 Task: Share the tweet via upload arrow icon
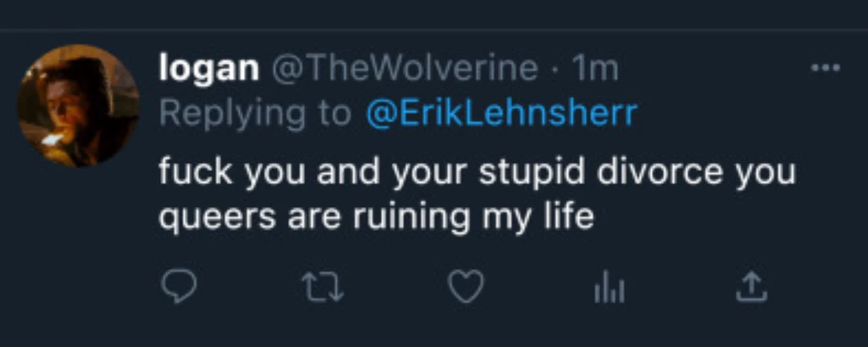(751, 288)
